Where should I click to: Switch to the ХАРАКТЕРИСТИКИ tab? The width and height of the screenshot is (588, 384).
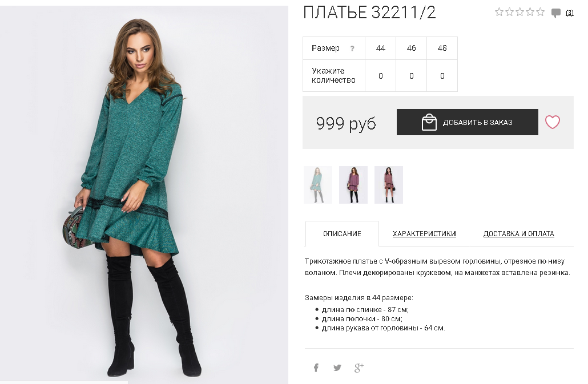pos(424,234)
